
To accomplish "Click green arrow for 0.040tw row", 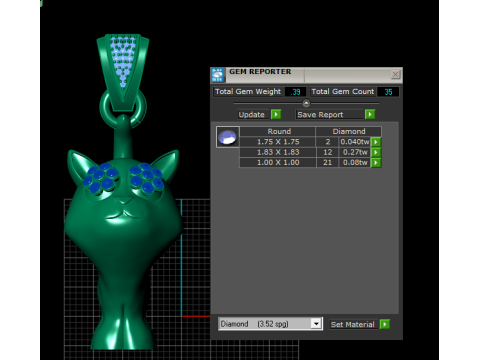I will [x=376, y=142].
